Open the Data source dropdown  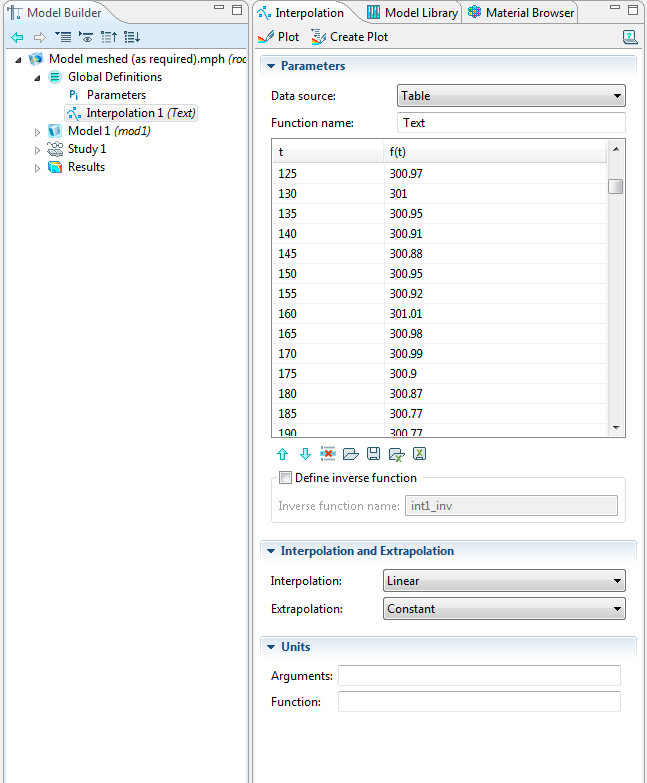point(511,96)
